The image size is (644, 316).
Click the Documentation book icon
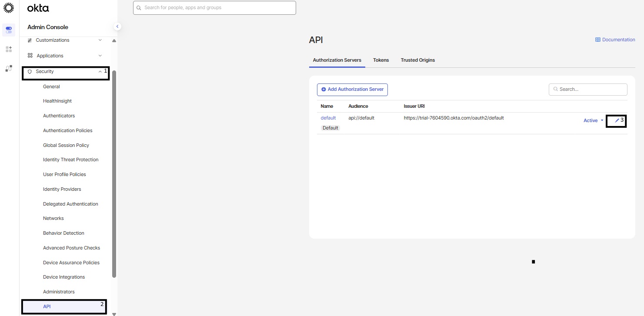(598, 40)
